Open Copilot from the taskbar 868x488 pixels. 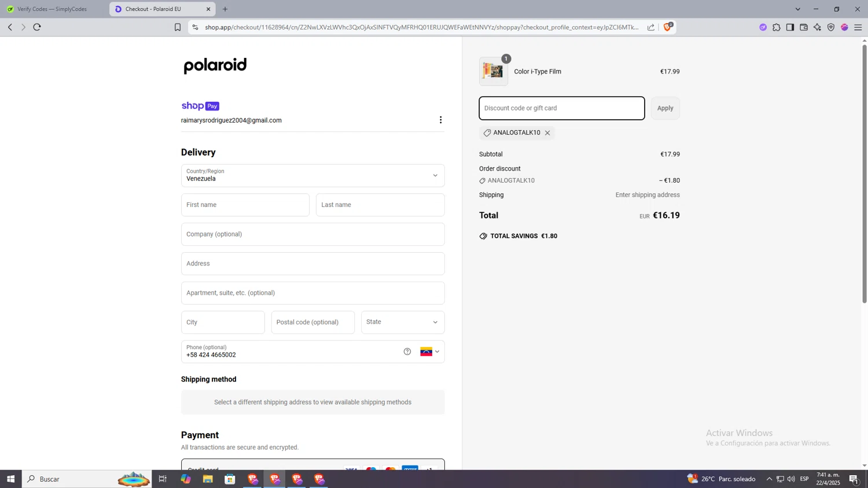click(x=185, y=479)
